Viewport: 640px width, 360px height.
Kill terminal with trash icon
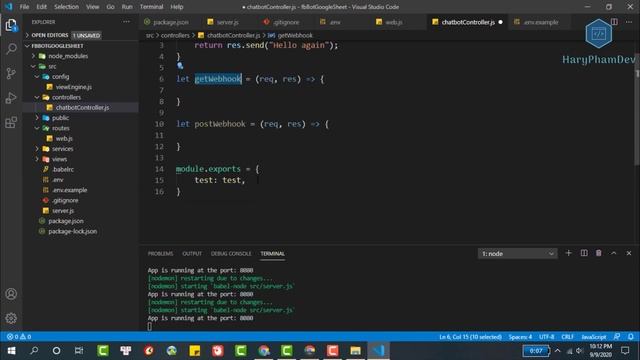click(598, 253)
